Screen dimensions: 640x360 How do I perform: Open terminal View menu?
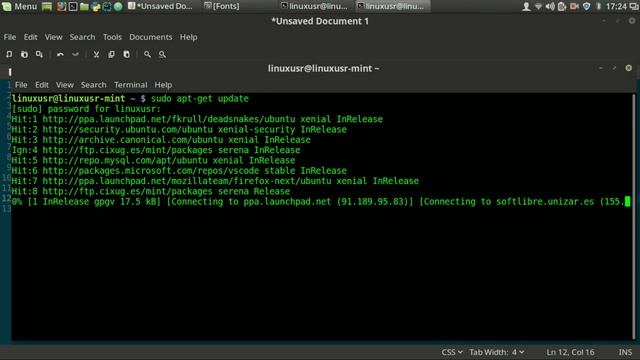click(65, 85)
